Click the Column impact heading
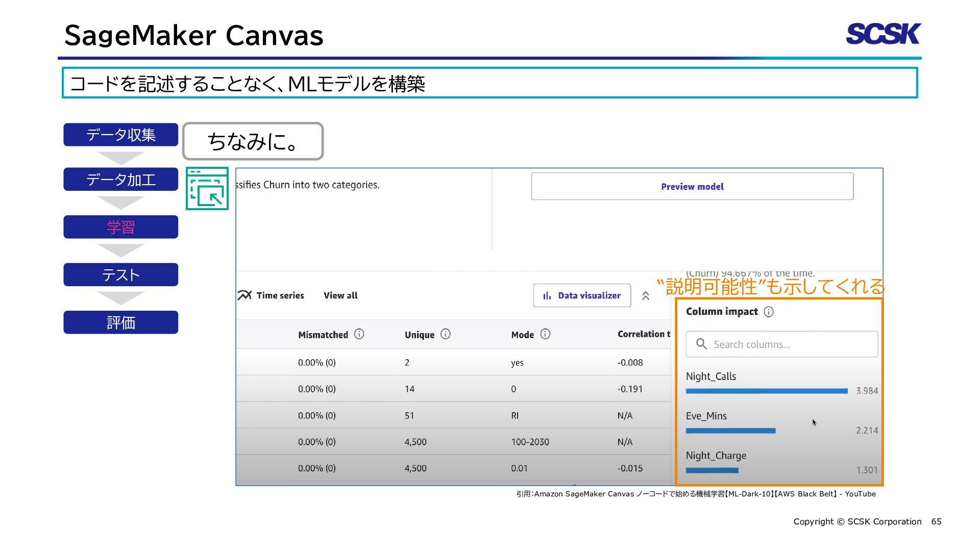The height and width of the screenshot is (551, 980). [x=722, y=312]
